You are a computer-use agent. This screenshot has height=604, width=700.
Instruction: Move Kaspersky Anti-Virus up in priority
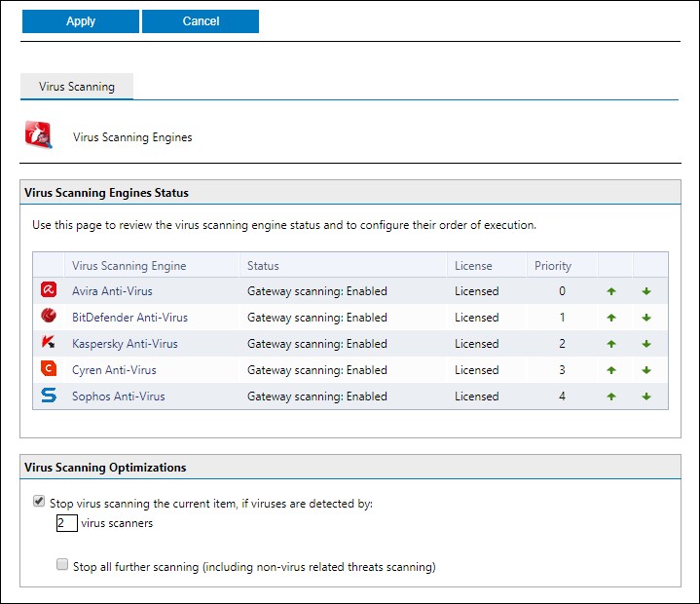point(611,344)
